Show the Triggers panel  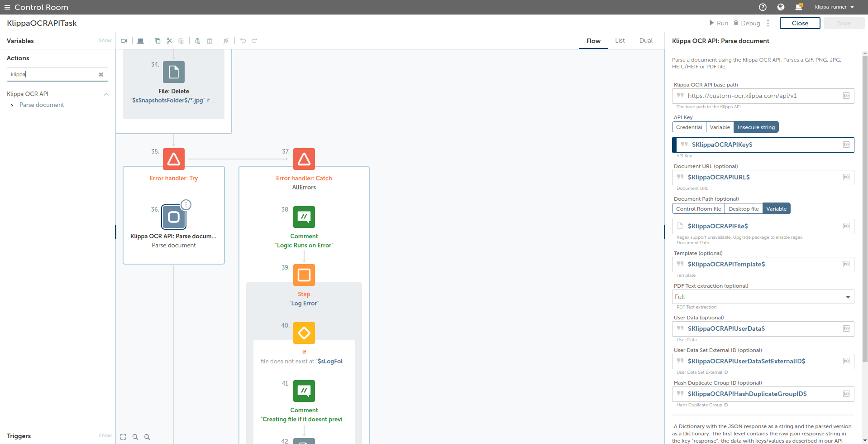coord(105,436)
